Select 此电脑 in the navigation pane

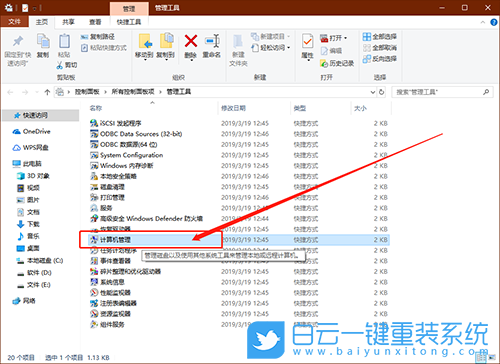[27, 163]
